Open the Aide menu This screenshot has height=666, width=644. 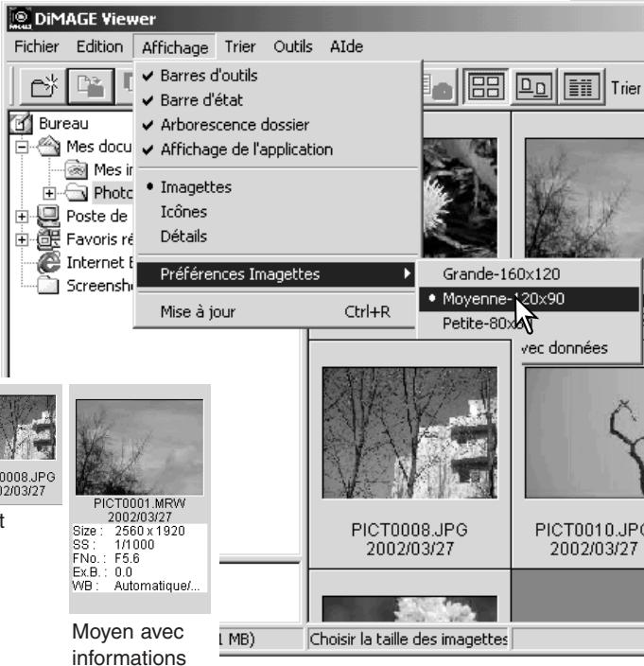tap(346, 46)
